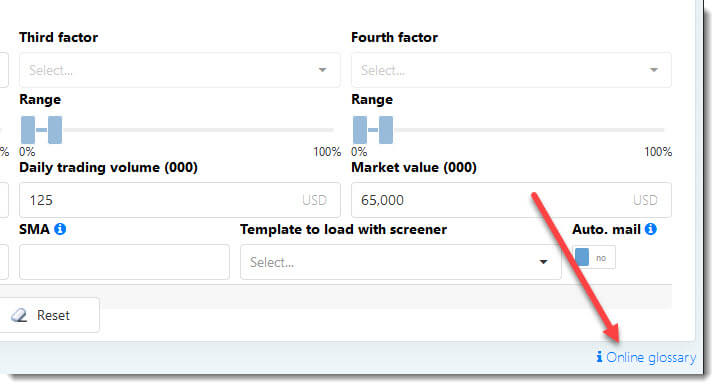Click the Third factor dropdown arrow
This screenshot has height=389, width=719.
pos(322,70)
